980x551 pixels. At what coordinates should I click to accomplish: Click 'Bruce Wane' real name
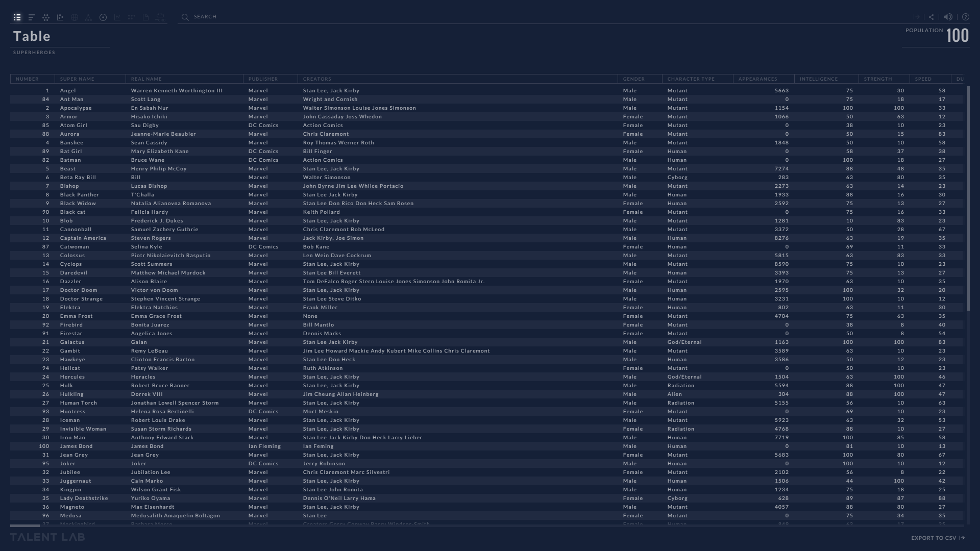[148, 160]
